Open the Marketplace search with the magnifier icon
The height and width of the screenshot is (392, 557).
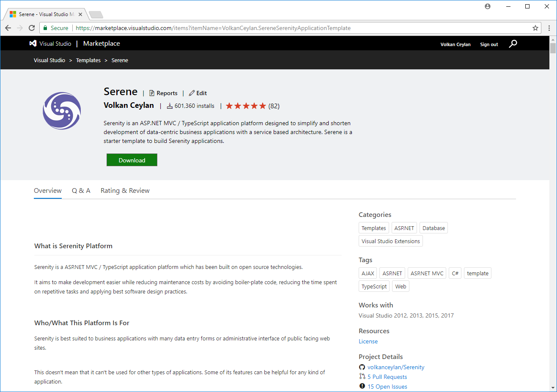click(x=513, y=44)
